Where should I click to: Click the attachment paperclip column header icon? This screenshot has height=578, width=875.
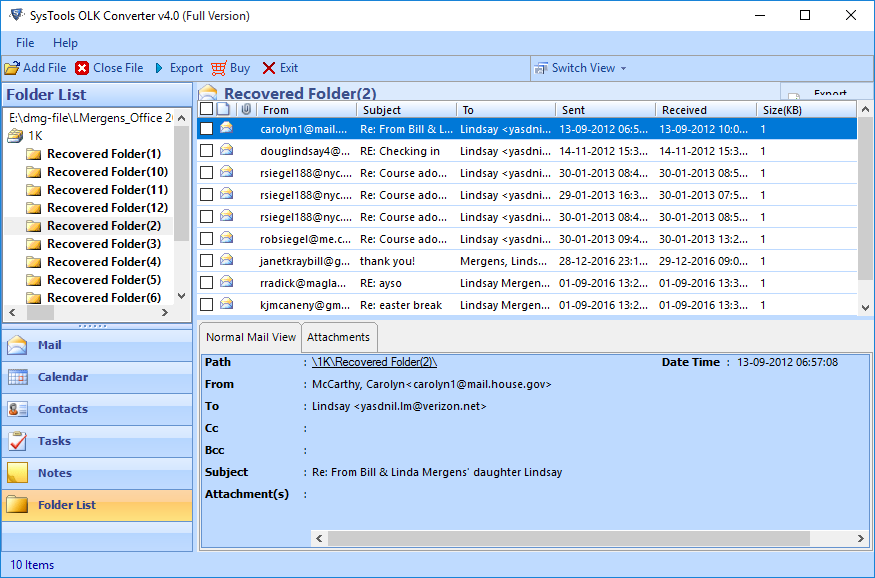click(x=246, y=109)
